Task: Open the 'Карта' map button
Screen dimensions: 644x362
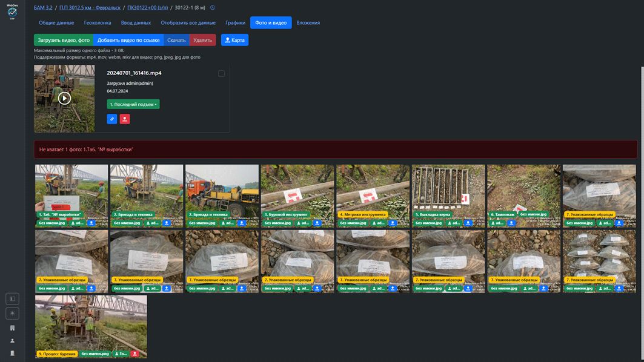Action: (234, 40)
